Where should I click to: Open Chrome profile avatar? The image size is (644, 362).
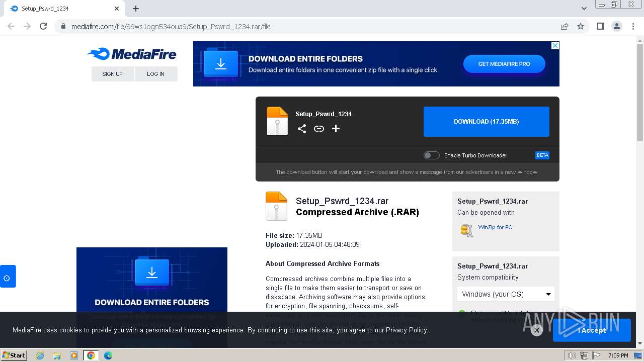pyautogui.click(x=617, y=26)
